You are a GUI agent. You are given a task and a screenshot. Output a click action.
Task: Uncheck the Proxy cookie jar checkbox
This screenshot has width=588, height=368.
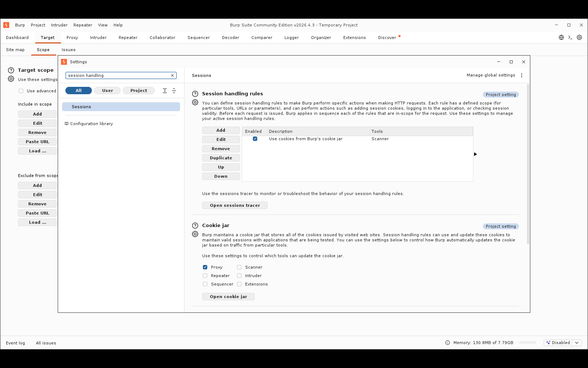(x=205, y=267)
